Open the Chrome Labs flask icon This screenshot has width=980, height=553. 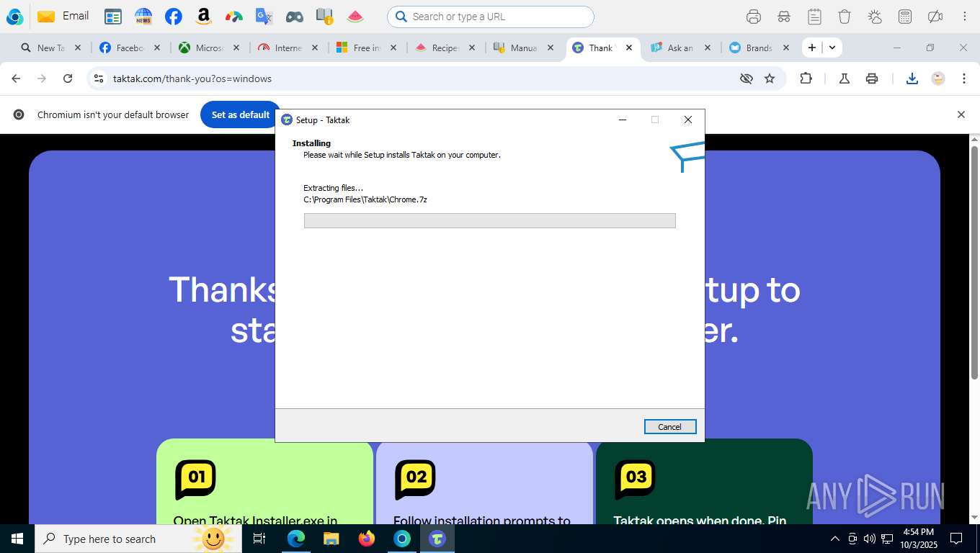click(844, 78)
